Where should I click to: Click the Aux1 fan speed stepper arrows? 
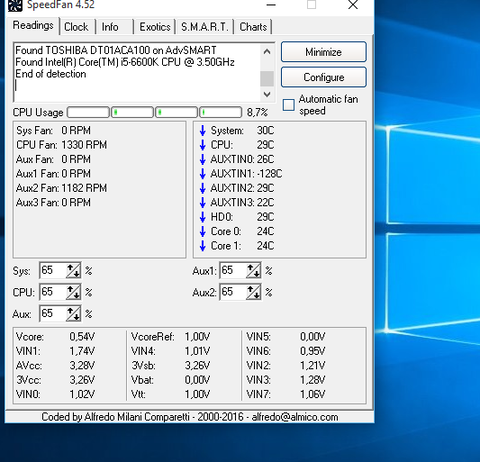coord(253,270)
